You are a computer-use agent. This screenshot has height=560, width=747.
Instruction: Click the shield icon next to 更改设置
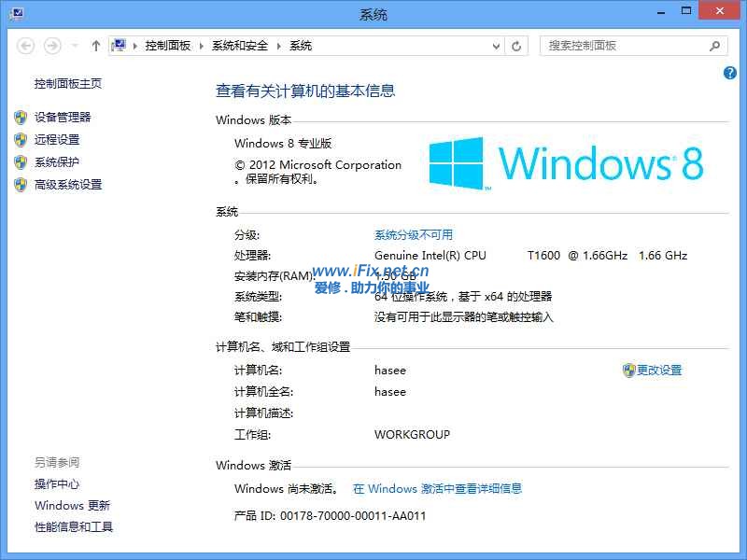[x=628, y=371]
